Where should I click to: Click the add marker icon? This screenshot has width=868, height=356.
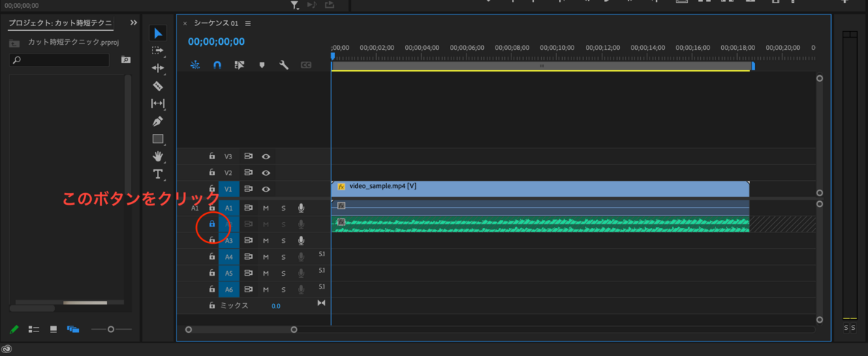(x=262, y=65)
